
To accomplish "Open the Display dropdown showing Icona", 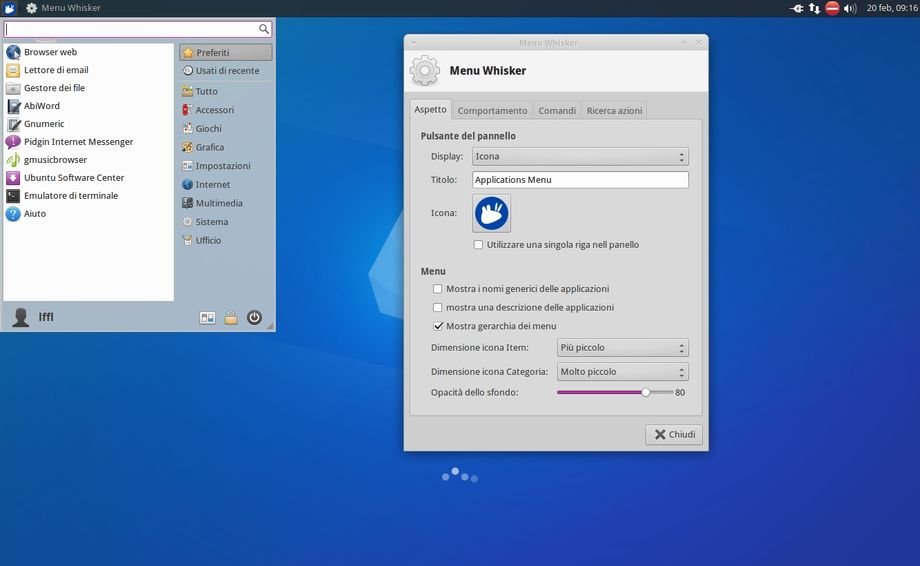I will [579, 157].
